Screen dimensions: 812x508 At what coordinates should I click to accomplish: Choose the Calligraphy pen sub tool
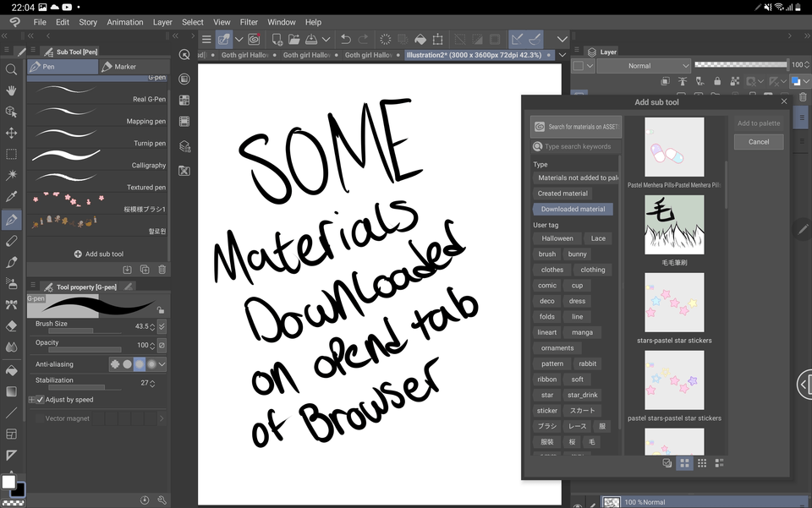(x=97, y=160)
